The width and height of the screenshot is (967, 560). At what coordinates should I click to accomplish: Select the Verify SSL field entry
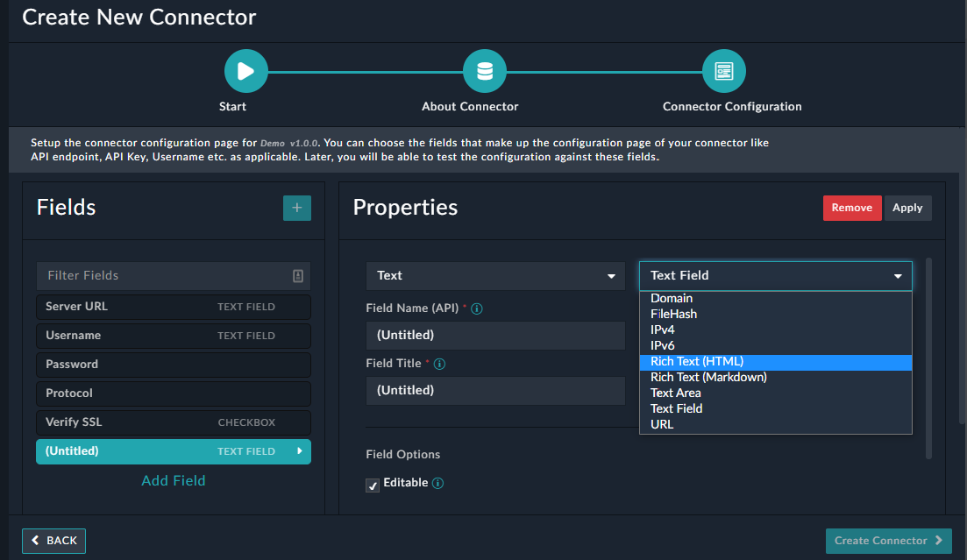[173, 422]
